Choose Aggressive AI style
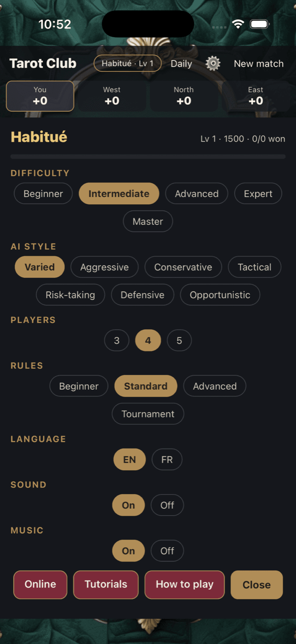This screenshot has height=644, width=296. coord(104,267)
